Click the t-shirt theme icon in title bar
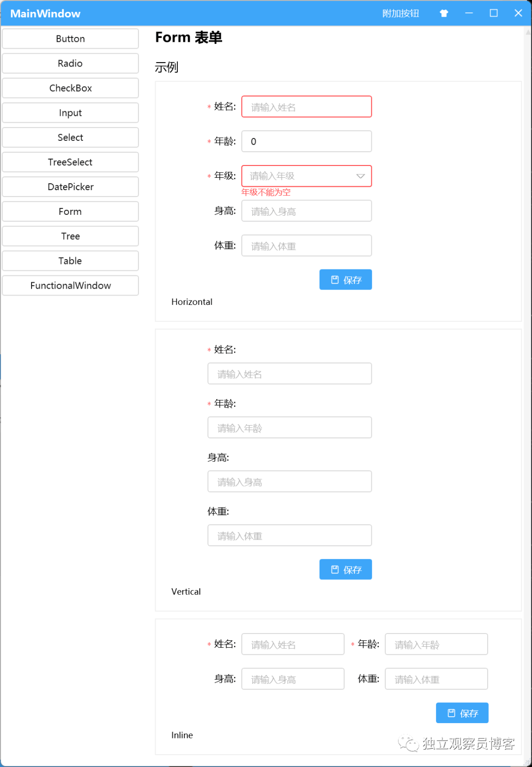 click(444, 13)
